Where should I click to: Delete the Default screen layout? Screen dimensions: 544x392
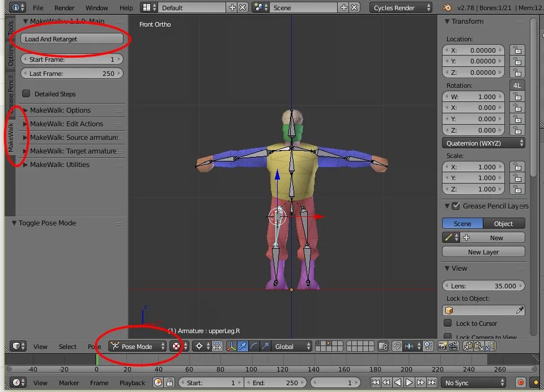point(243,7)
